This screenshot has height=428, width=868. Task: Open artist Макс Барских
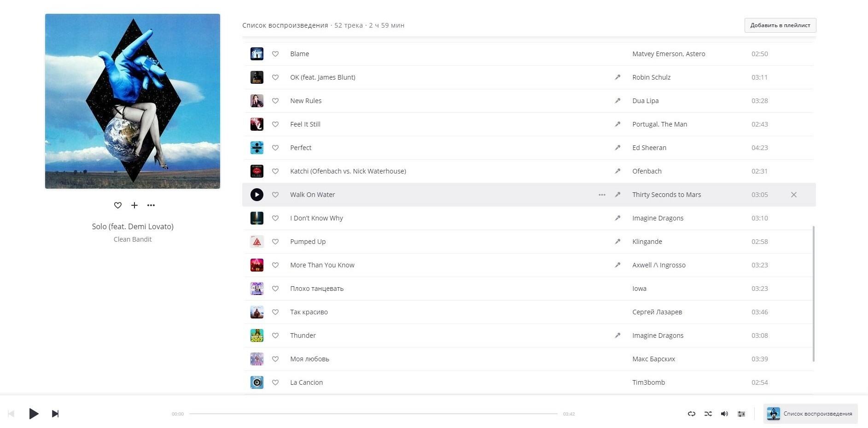653,359
